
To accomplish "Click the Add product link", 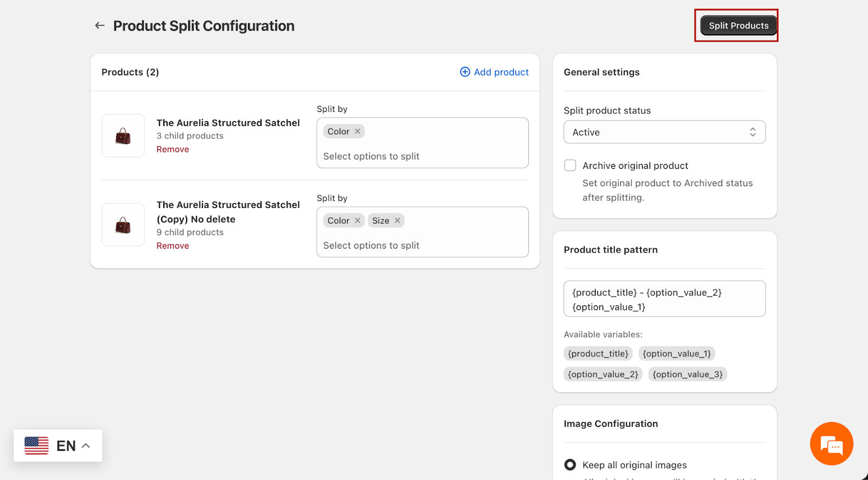I will pyautogui.click(x=501, y=72).
